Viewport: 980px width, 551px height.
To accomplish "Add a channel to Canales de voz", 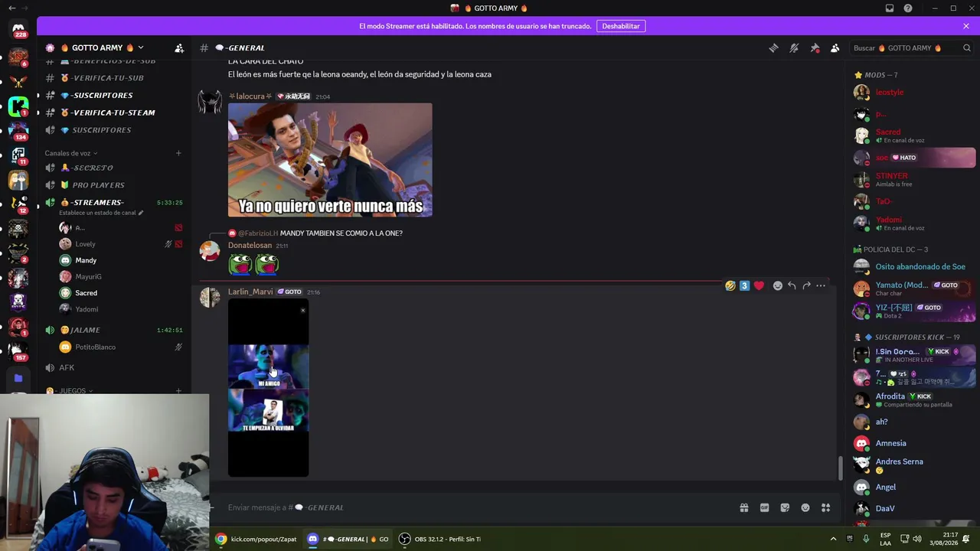I will pos(178,153).
